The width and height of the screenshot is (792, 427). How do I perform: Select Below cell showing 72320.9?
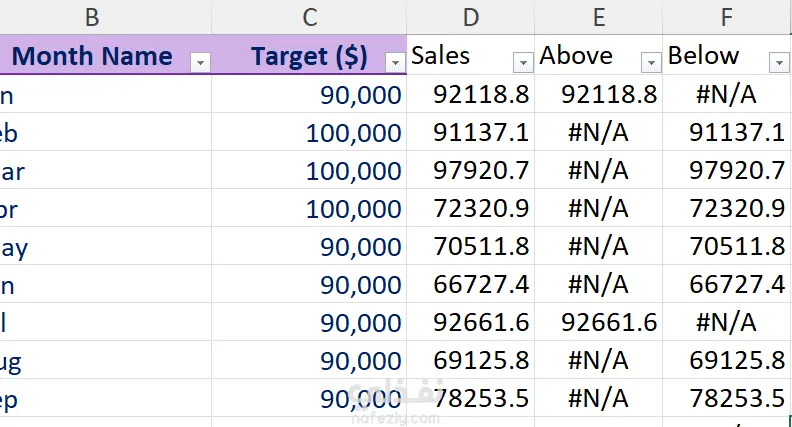[x=737, y=209]
